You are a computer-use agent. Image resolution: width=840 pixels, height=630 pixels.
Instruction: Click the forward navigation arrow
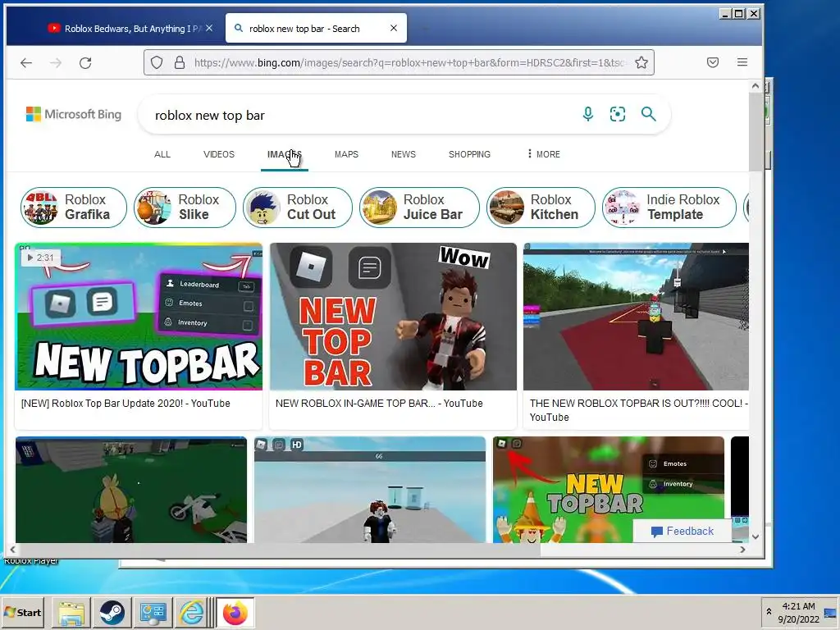[56, 62]
